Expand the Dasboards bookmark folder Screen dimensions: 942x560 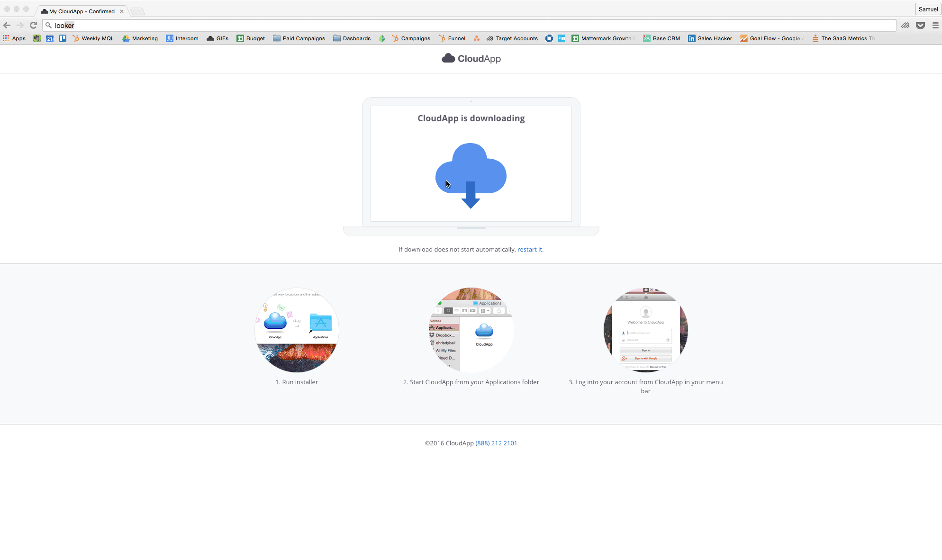click(x=352, y=38)
